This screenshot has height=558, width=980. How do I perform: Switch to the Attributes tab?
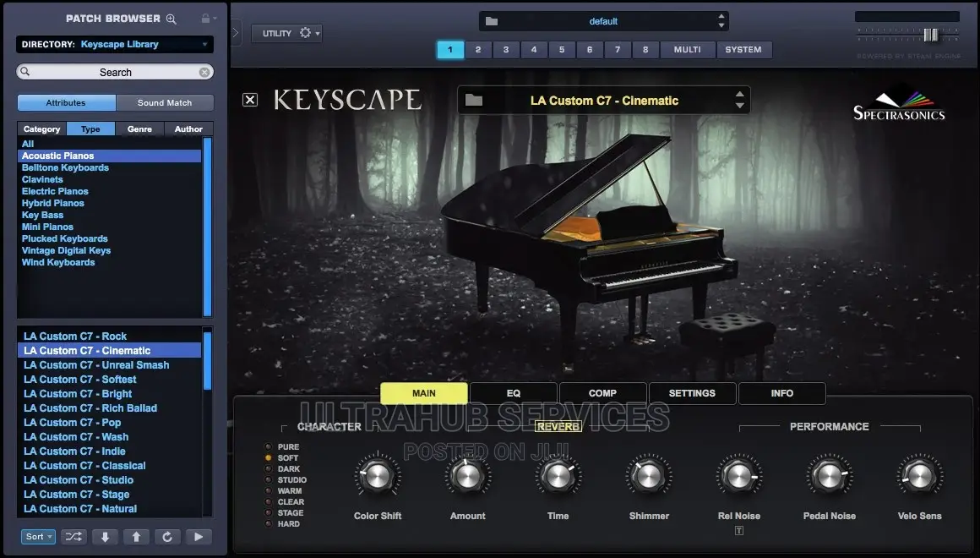point(66,102)
